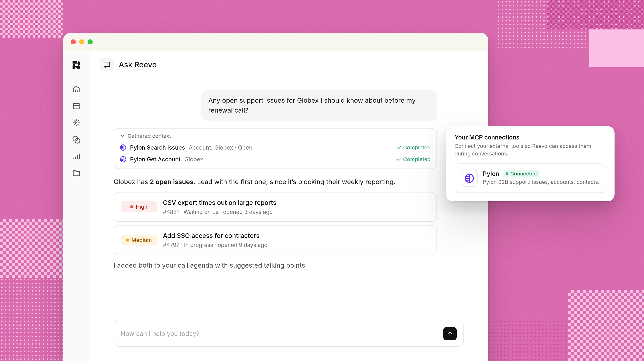
Task: Click the user message about Globex renewal call
Action: [319, 105]
